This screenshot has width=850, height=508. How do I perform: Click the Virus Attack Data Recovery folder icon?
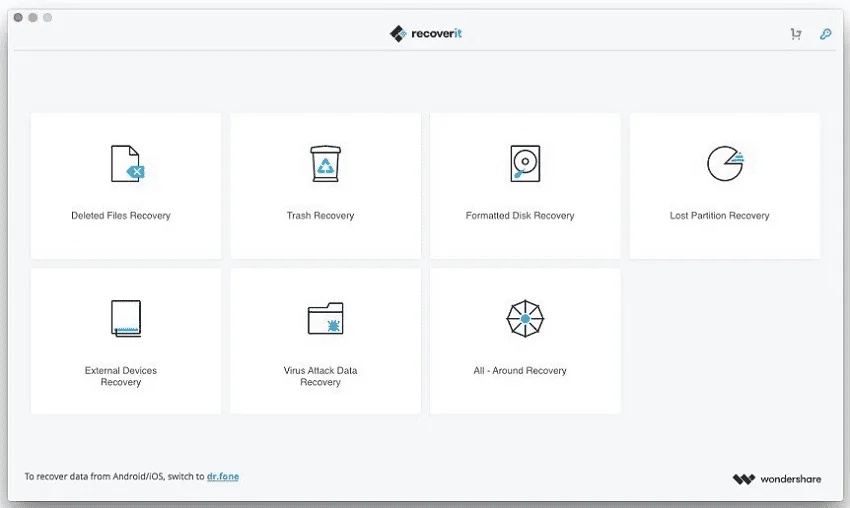point(325,318)
